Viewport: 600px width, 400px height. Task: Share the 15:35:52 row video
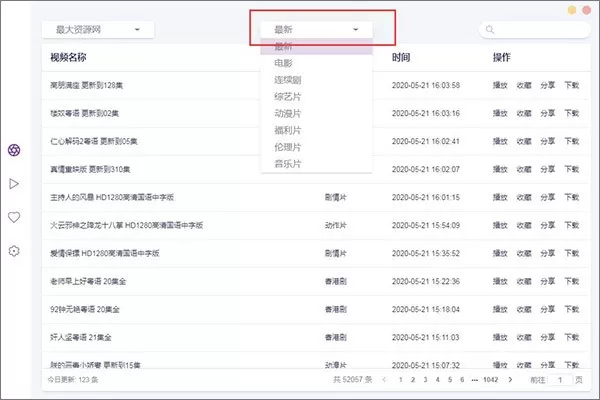click(548, 253)
